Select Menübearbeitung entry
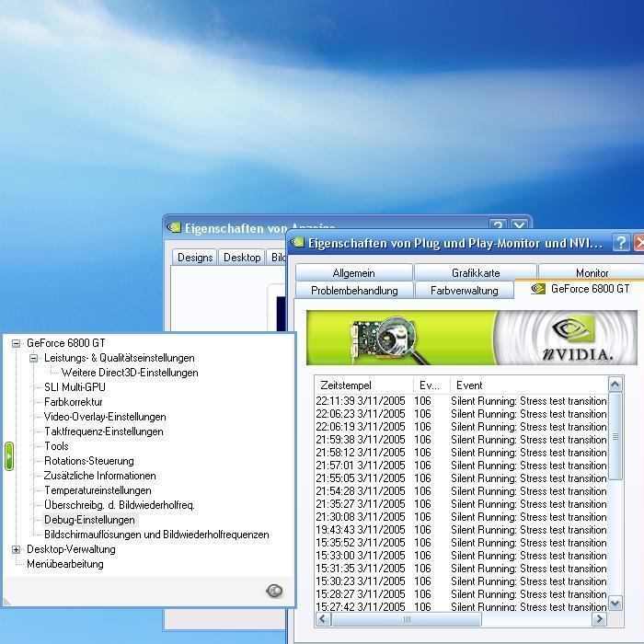644x644 pixels. [x=65, y=564]
